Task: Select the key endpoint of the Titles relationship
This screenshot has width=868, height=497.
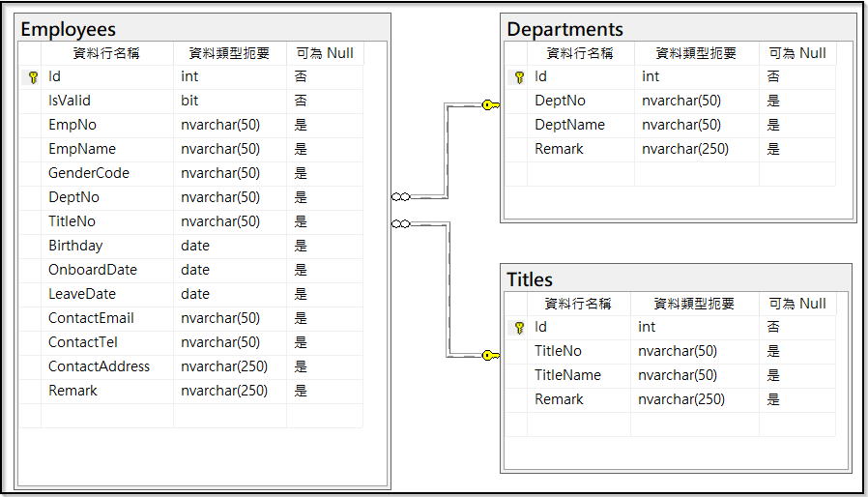Action: pyautogui.click(x=490, y=355)
